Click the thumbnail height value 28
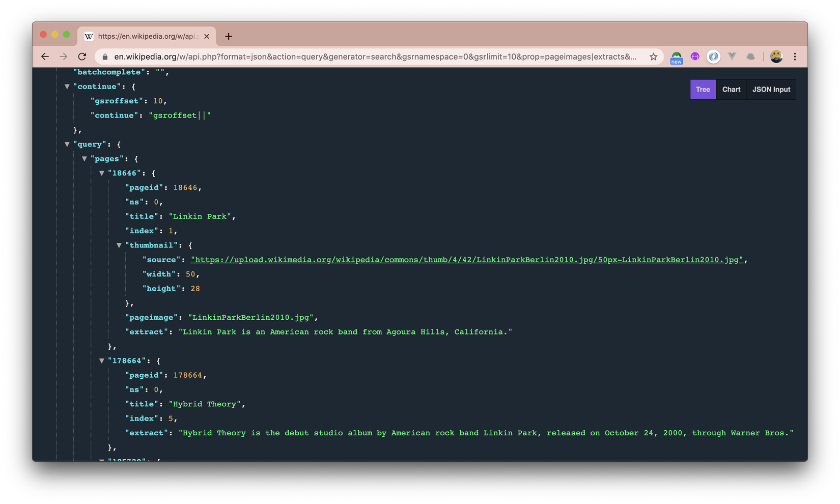Image resolution: width=840 pixels, height=504 pixels. pos(195,289)
